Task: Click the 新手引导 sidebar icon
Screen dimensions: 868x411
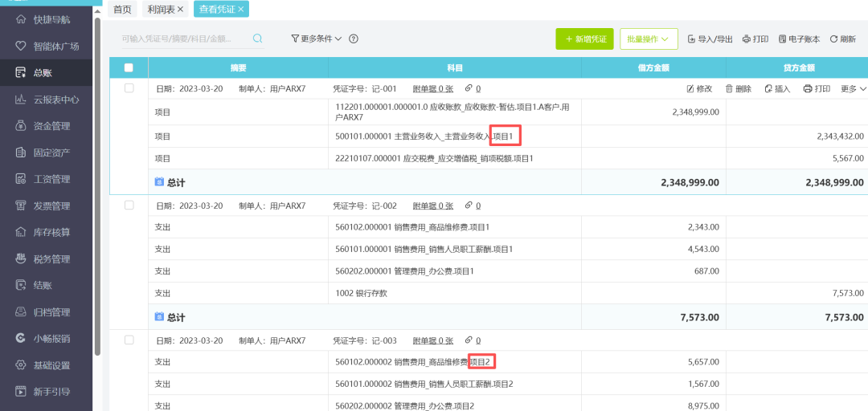Action: coord(21,392)
